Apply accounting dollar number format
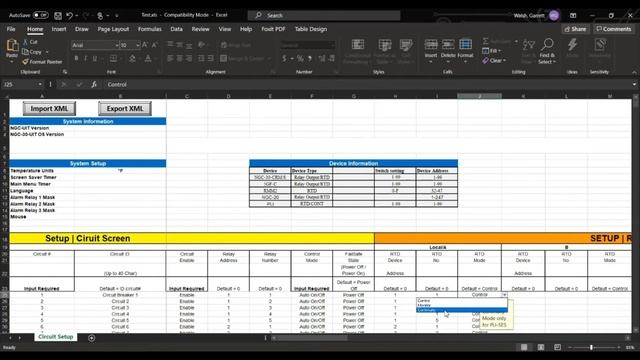 coord(284,59)
